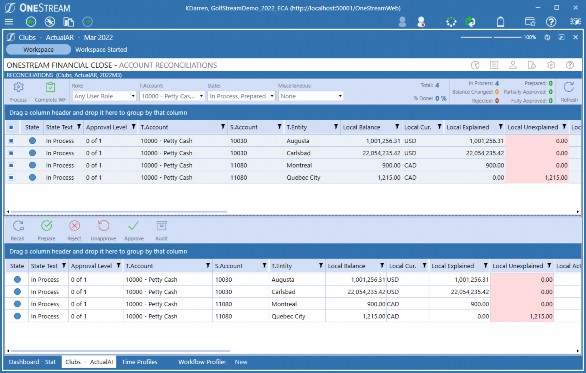This screenshot has height=373, width=586.
Task: Click the Local Explained header in upper grid
Action: point(468,127)
